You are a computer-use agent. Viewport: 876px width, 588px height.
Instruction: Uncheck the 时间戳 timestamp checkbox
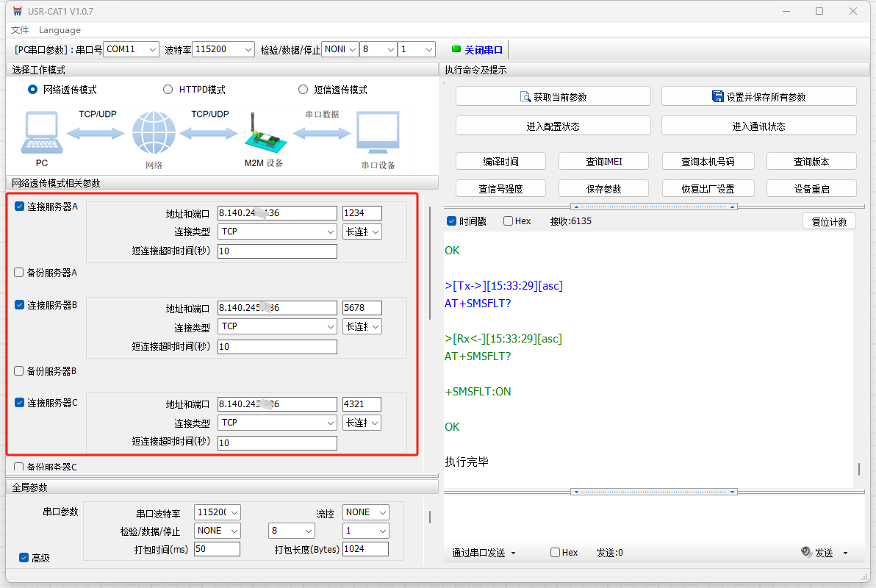[451, 221]
